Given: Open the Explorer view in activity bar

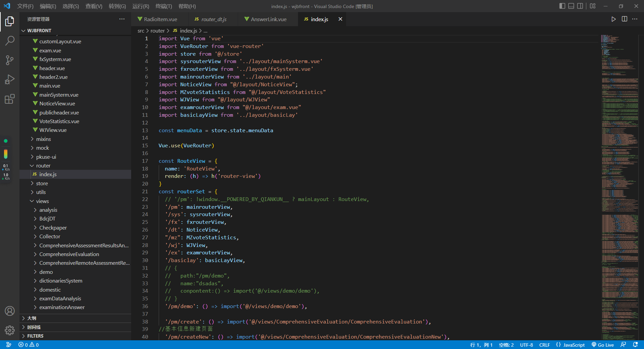Looking at the screenshot, I should [x=10, y=21].
